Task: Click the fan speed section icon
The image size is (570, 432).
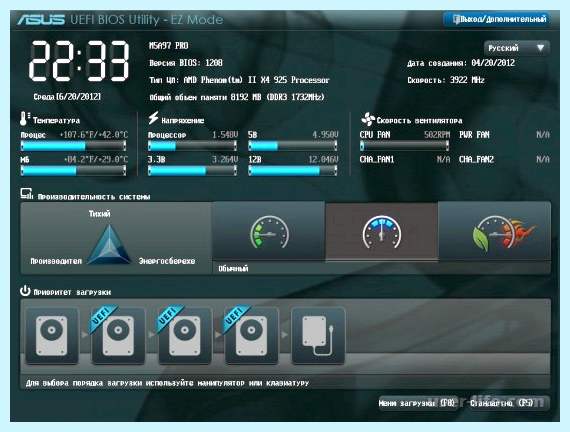Action: click(x=368, y=119)
